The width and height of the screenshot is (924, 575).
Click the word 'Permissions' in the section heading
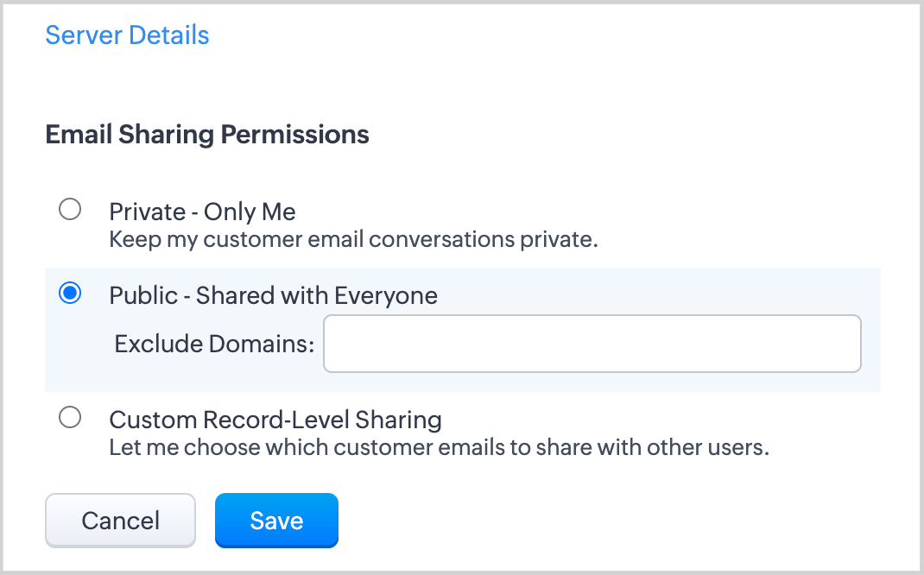click(x=294, y=135)
